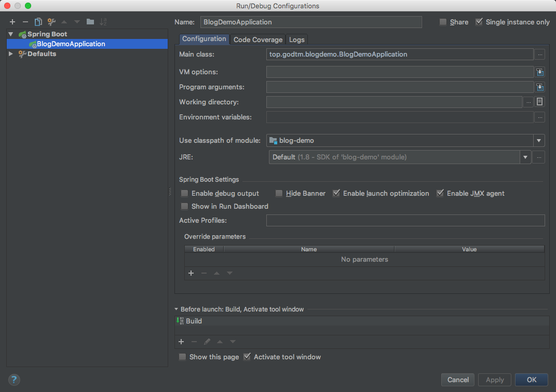The image size is (556, 392).
Task: Click the insert macros icon for Working directory
Action: (x=540, y=102)
